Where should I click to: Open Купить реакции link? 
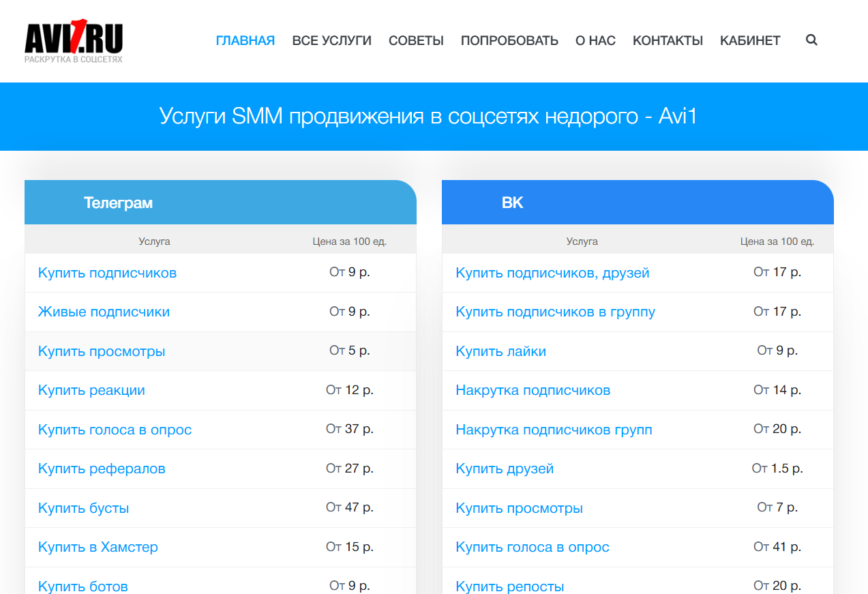click(x=91, y=390)
